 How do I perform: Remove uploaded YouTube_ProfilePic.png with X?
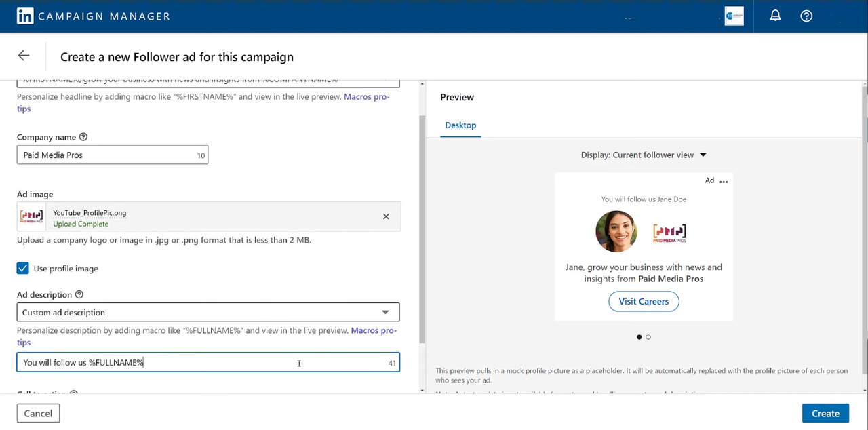coord(386,216)
